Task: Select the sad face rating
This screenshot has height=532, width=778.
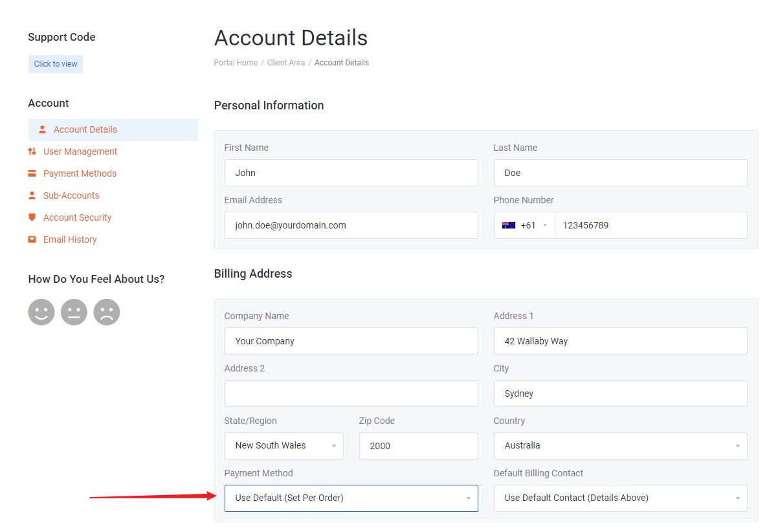Action: pyautogui.click(x=107, y=312)
